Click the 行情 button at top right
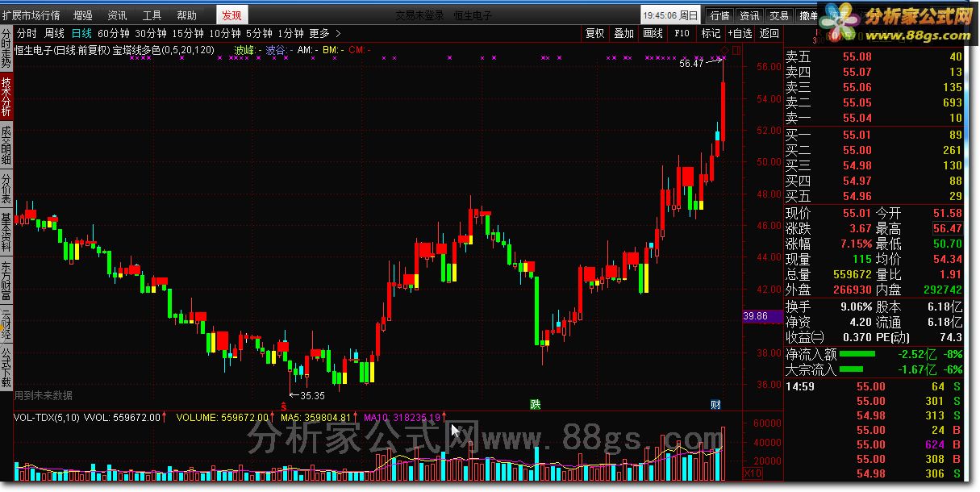The width and height of the screenshot is (980, 492). [x=719, y=15]
